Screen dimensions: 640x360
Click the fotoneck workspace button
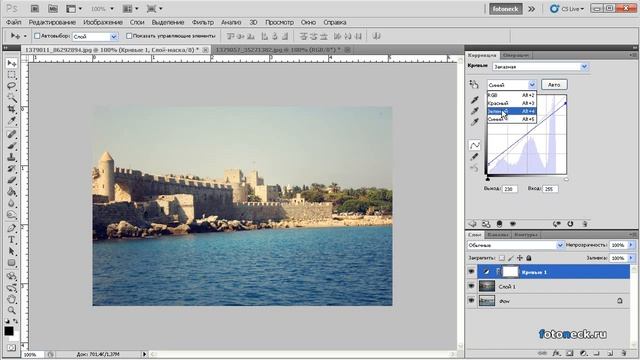pos(505,9)
